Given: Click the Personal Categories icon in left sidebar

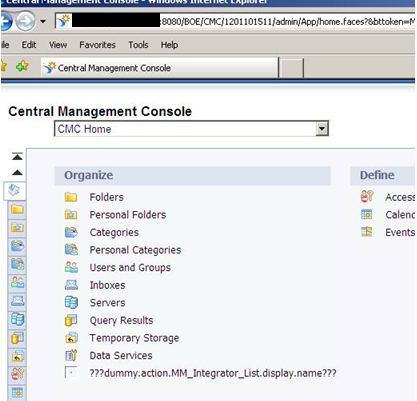Looking at the screenshot, I should click(x=17, y=264).
